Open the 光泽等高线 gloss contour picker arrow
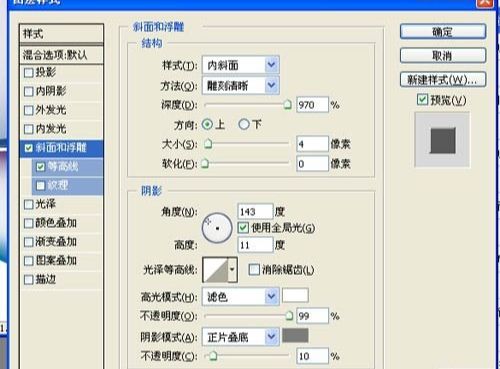This screenshot has width=500, height=369. (x=232, y=269)
